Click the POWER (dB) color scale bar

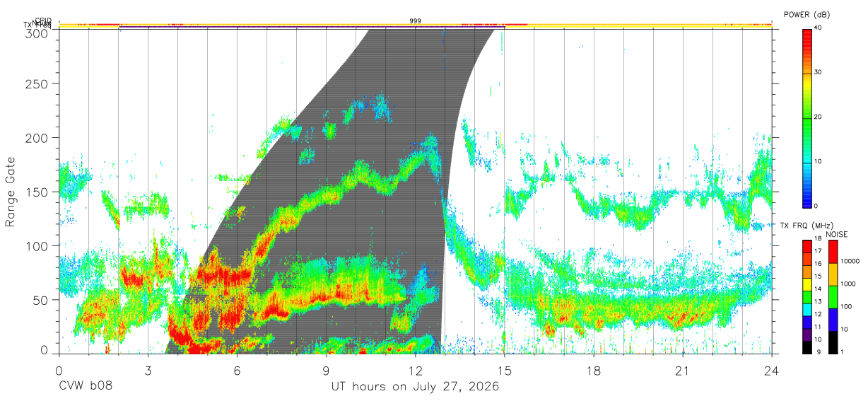(807, 117)
